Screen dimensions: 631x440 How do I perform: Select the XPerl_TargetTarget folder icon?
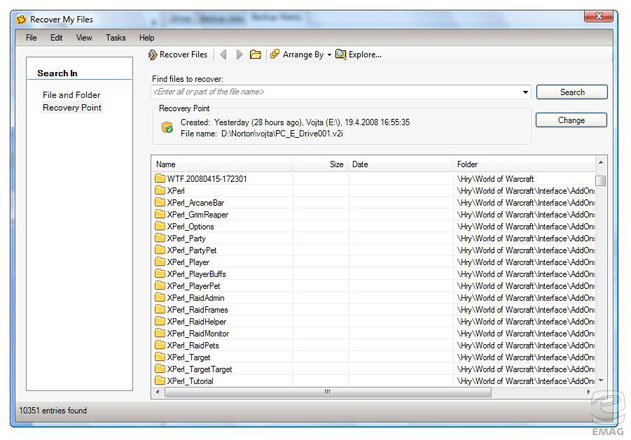click(160, 369)
